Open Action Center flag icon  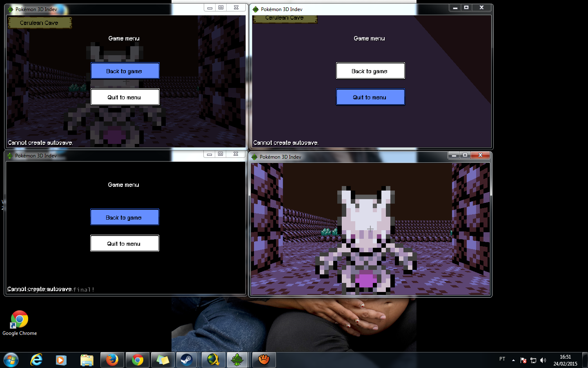click(523, 360)
